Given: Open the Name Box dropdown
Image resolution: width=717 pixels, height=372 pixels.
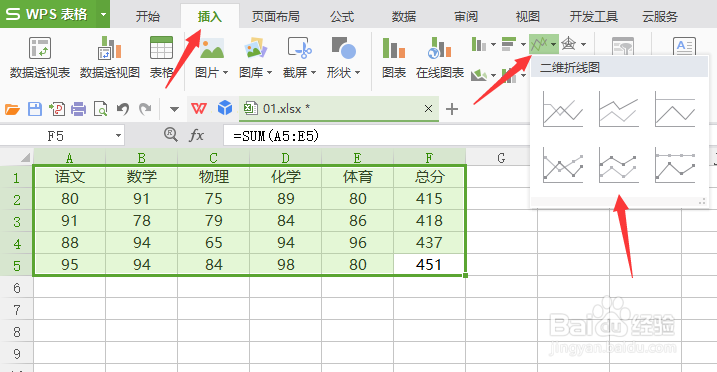Looking at the screenshot, I should click(x=118, y=136).
